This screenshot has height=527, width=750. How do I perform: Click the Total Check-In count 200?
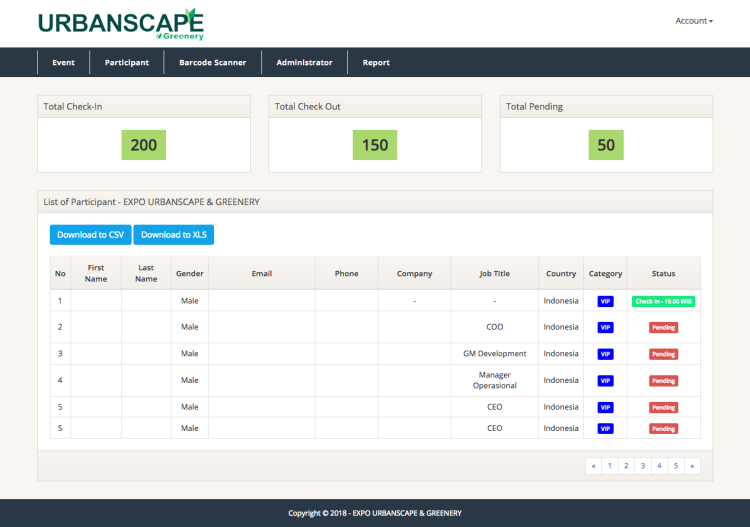click(x=143, y=145)
